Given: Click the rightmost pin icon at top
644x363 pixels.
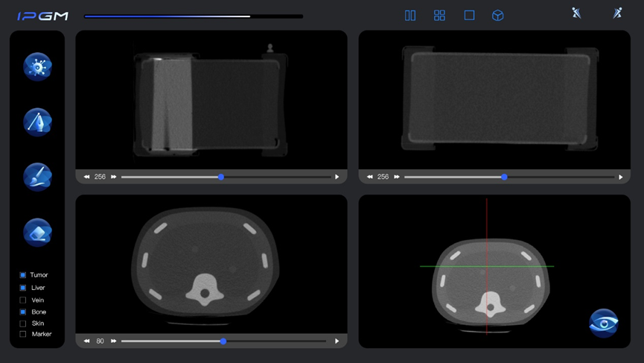Looking at the screenshot, I should coord(617,13).
